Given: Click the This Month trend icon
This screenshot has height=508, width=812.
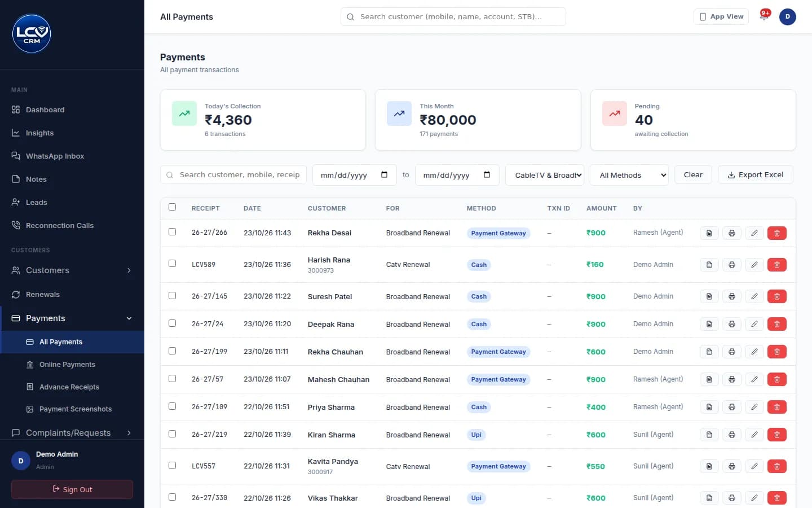Looking at the screenshot, I should pyautogui.click(x=399, y=113).
